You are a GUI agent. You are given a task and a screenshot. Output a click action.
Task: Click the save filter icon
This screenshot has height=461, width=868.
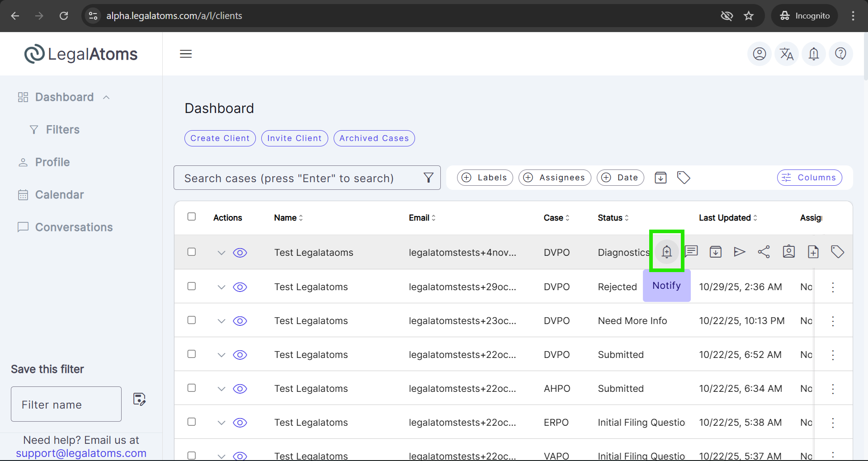139,399
